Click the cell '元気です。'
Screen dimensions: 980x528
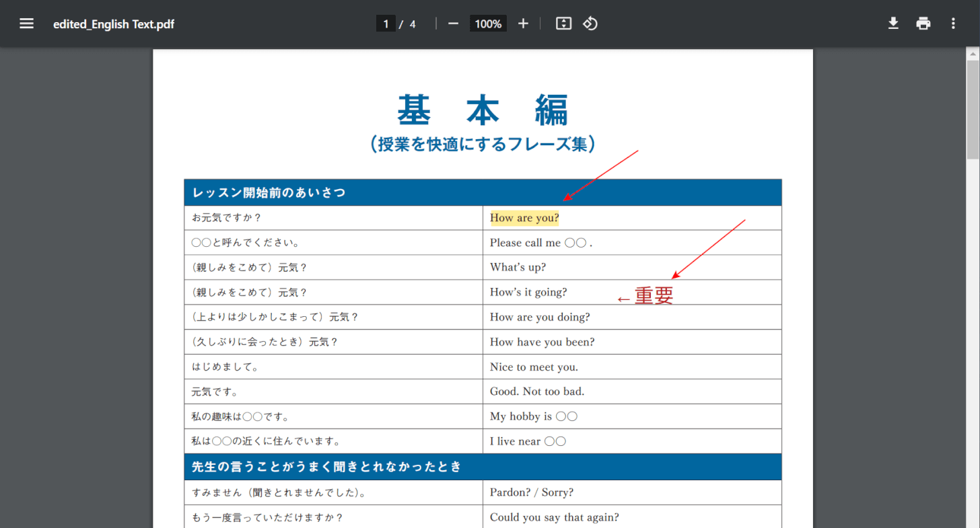(333, 391)
